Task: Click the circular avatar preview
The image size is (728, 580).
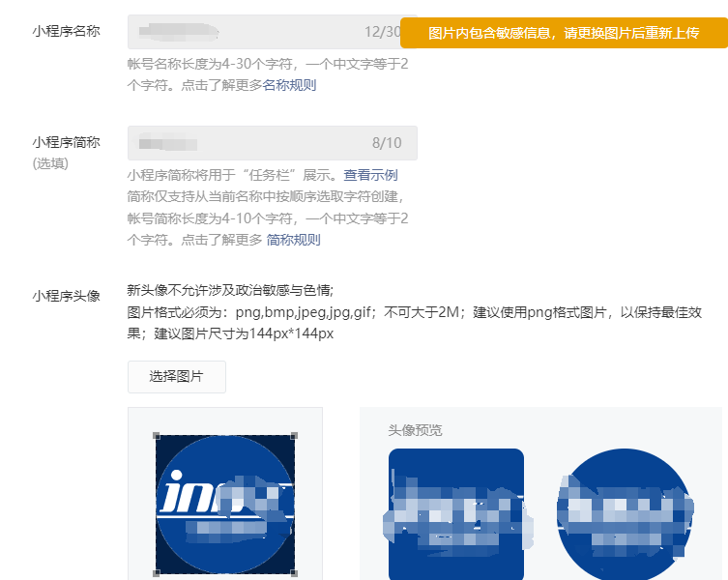Action: pyautogui.click(x=625, y=514)
